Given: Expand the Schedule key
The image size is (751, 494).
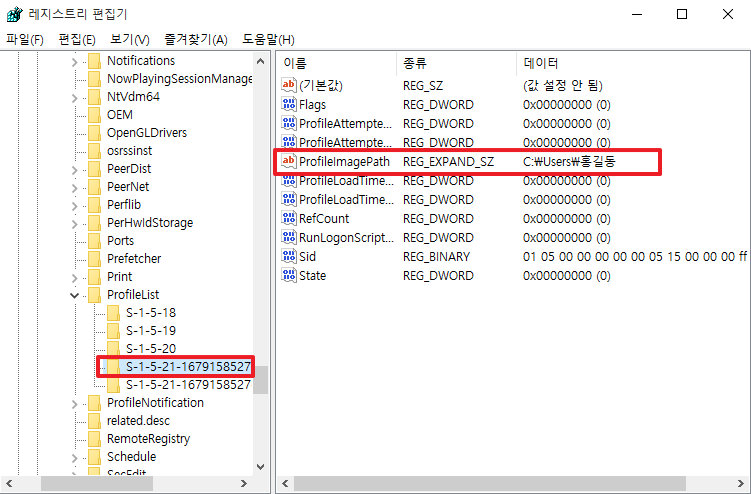Looking at the screenshot, I should coord(74,458).
